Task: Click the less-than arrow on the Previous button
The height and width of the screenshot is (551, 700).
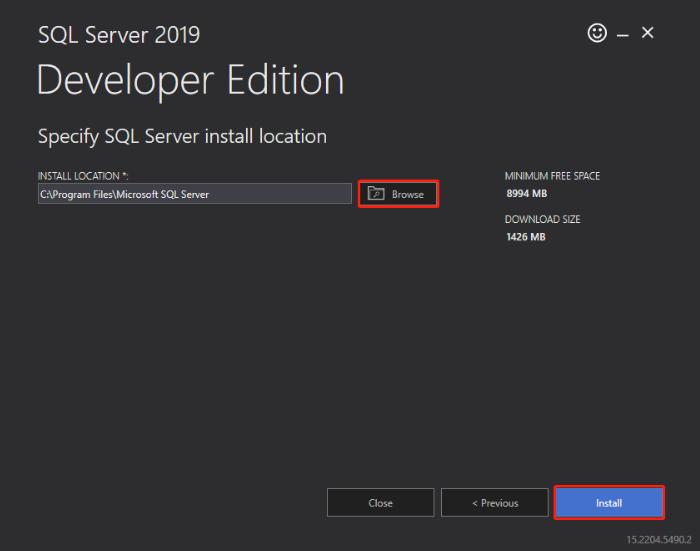Action: coord(475,503)
